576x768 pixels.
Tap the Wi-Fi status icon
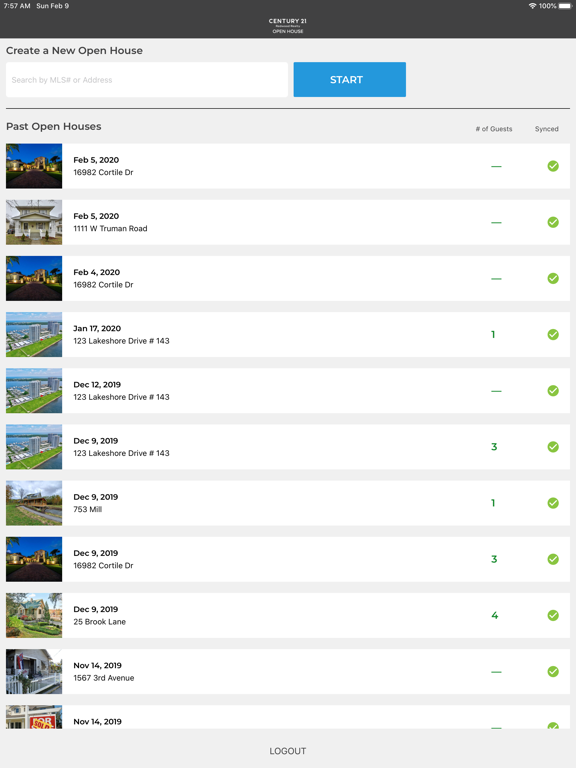point(532,6)
